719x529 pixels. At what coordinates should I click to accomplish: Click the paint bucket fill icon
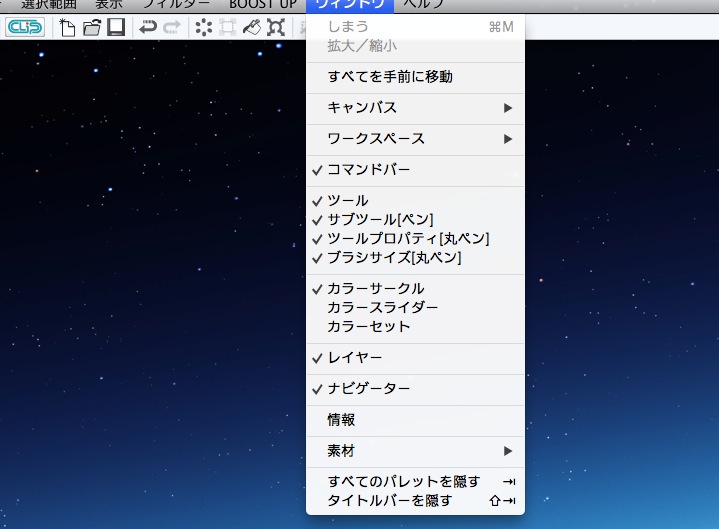(251, 28)
